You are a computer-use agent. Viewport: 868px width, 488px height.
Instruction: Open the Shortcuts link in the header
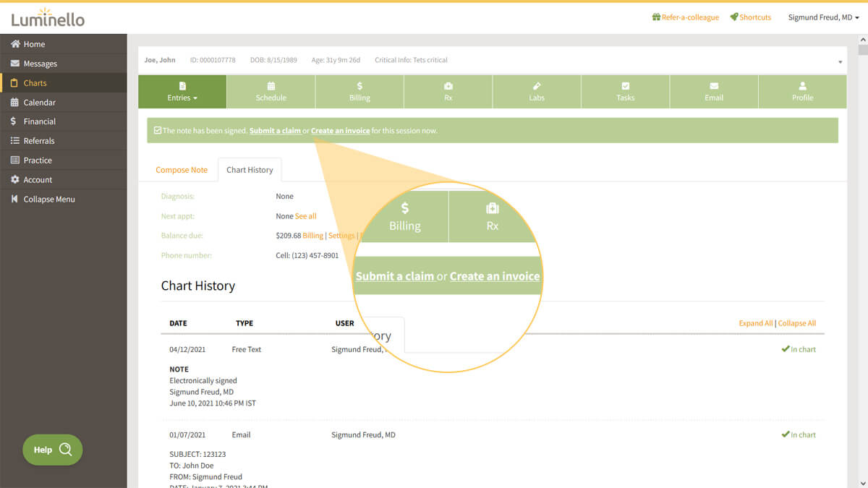click(x=750, y=17)
